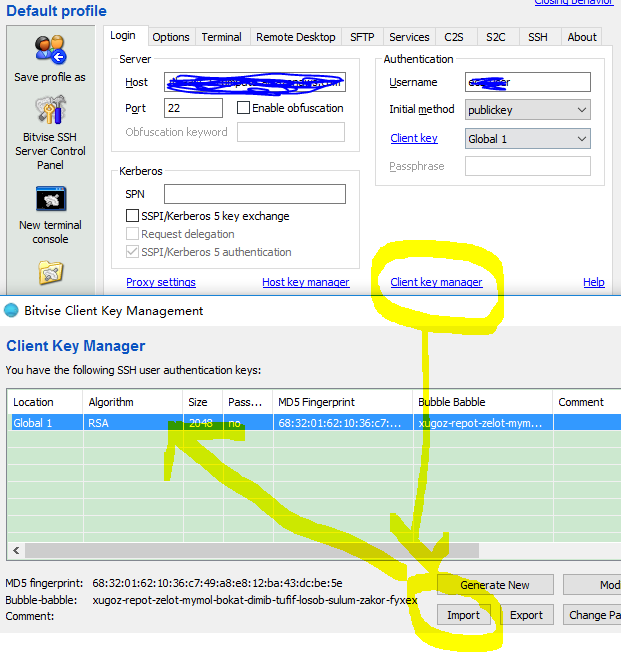
Task: Click the RSA algorithm cell
Action: click(x=133, y=423)
